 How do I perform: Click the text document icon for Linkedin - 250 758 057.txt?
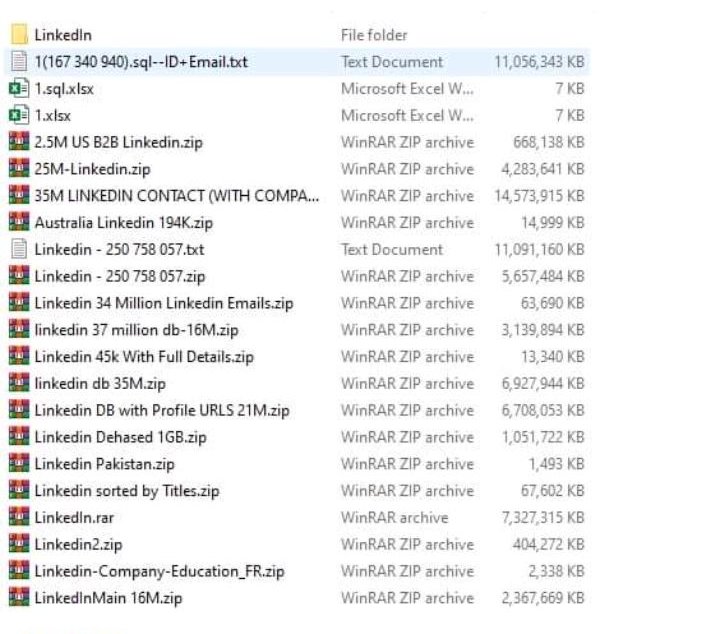(x=17, y=250)
